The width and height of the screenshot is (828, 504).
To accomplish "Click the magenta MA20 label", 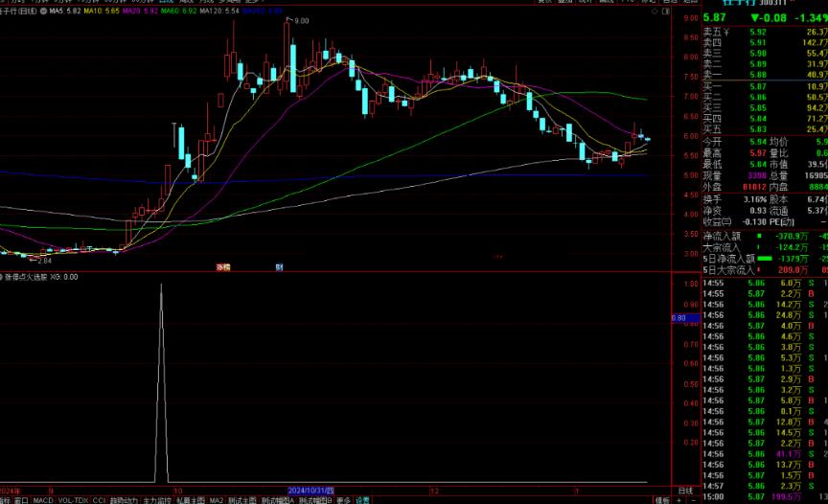I will click(140, 11).
